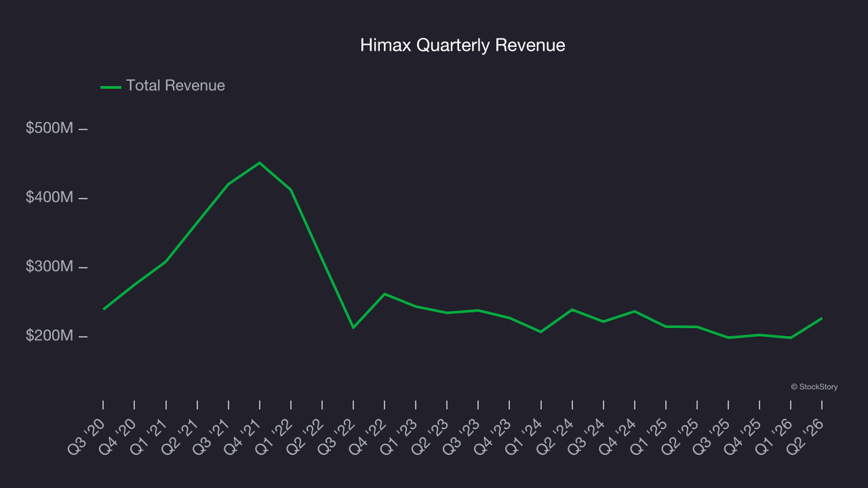Click the Q4 '23 x-axis label

tap(494, 436)
